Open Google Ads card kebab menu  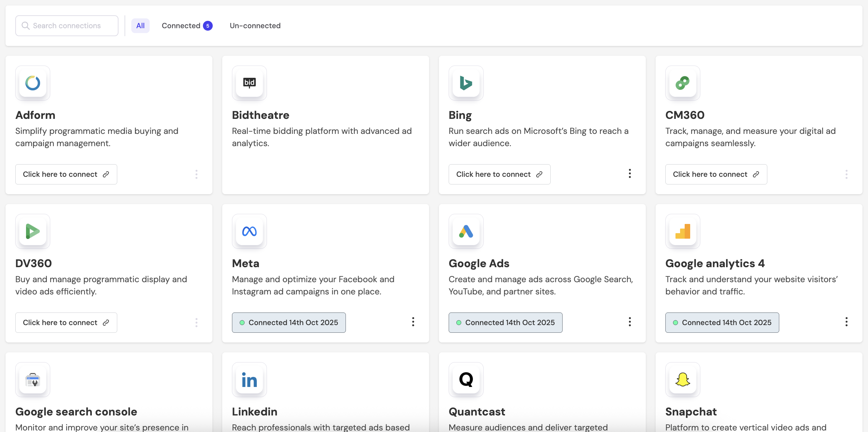click(x=630, y=322)
